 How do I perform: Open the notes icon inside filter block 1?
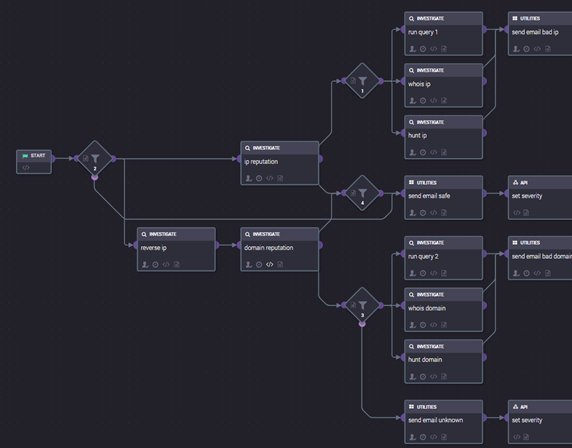pos(353,81)
